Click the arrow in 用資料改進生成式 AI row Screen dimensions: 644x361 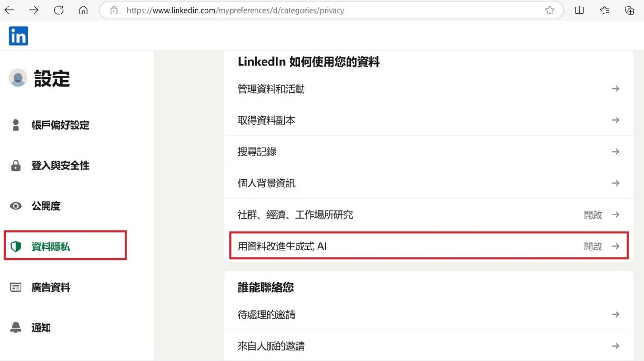[616, 246]
